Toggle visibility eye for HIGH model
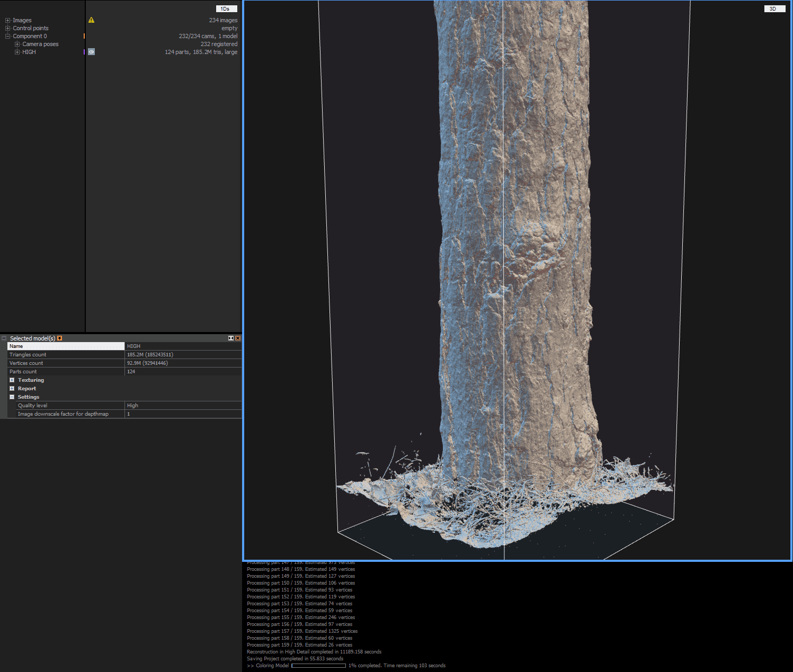Image resolution: width=793 pixels, height=672 pixels. 91,52
